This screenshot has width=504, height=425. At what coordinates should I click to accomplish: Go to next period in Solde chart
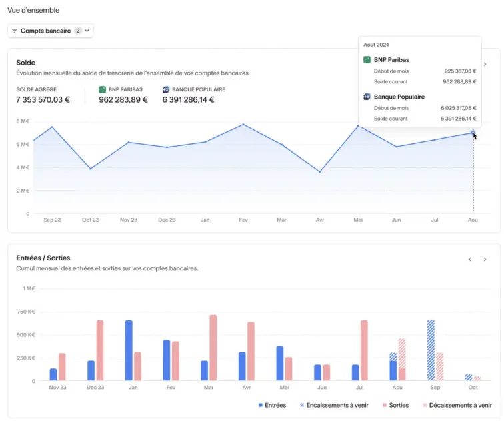485,64
